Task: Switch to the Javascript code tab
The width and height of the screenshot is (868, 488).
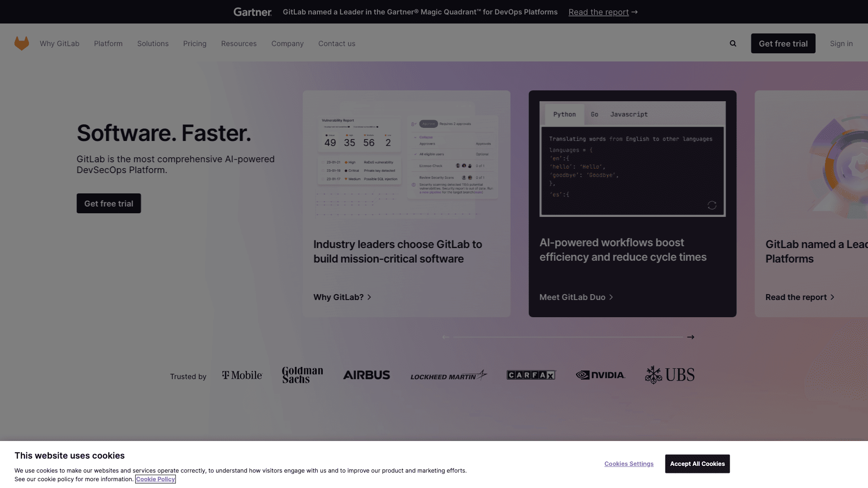Action: pyautogui.click(x=629, y=114)
